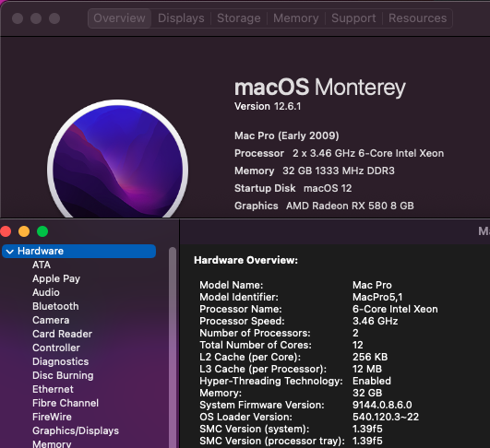The width and height of the screenshot is (490, 448).
Task: Select Card Reader in the sidebar
Action: [62, 334]
